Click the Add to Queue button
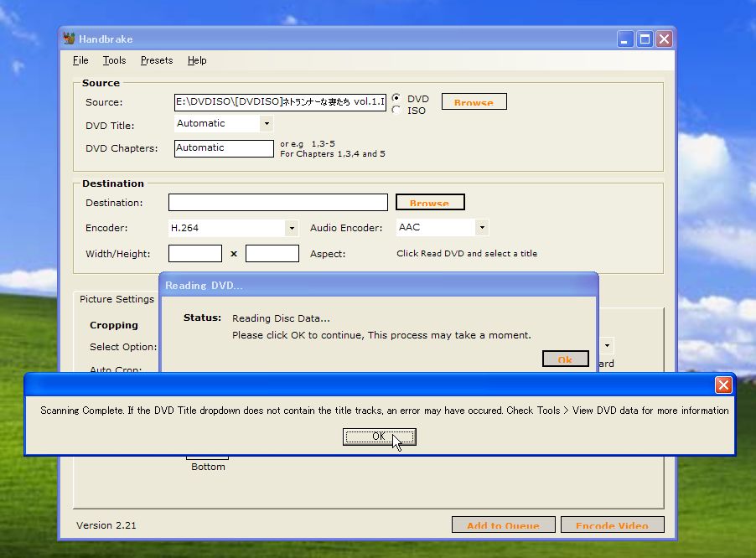The image size is (756, 558). click(504, 524)
